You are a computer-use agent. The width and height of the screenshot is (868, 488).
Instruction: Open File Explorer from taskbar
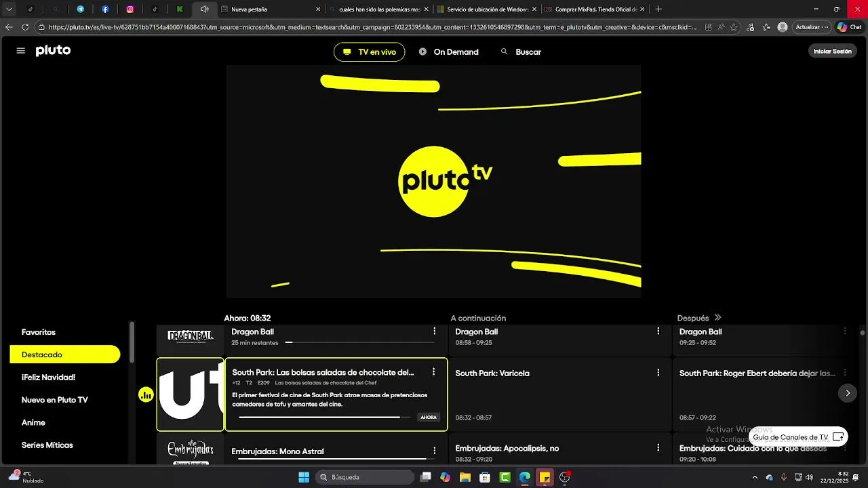click(465, 477)
